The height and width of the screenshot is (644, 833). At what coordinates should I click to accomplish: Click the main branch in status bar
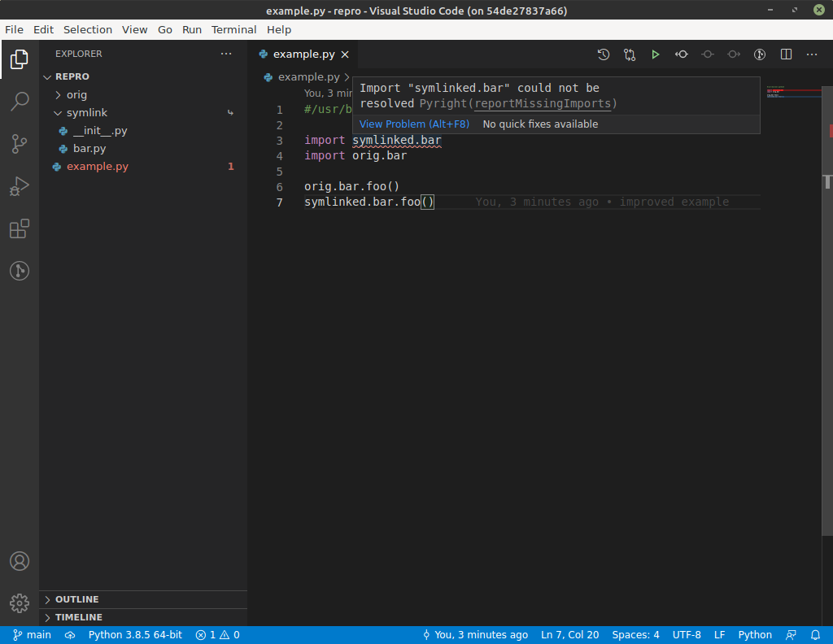tap(32, 635)
